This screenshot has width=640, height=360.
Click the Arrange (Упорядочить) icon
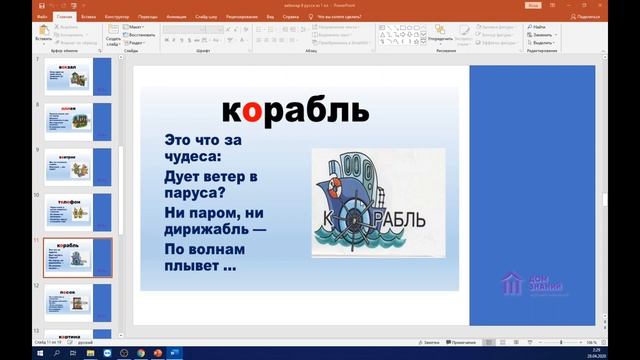point(440,29)
